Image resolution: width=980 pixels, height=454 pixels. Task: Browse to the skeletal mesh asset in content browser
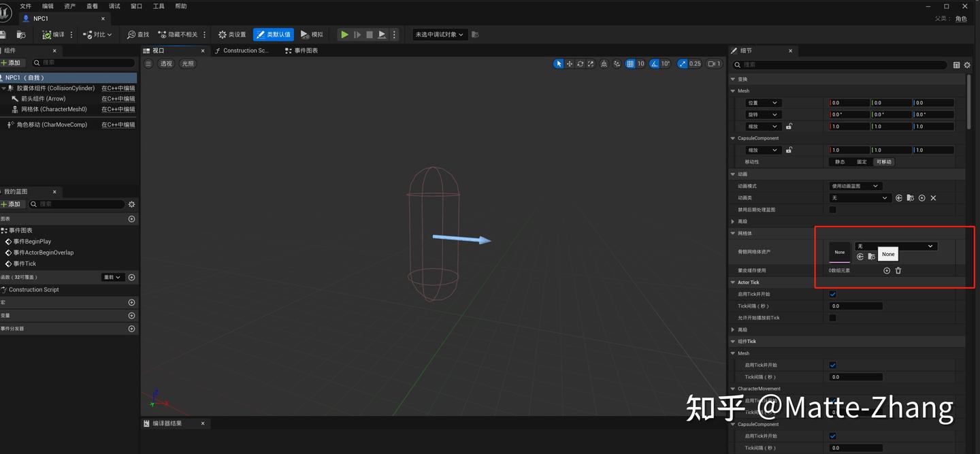[x=871, y=257]
